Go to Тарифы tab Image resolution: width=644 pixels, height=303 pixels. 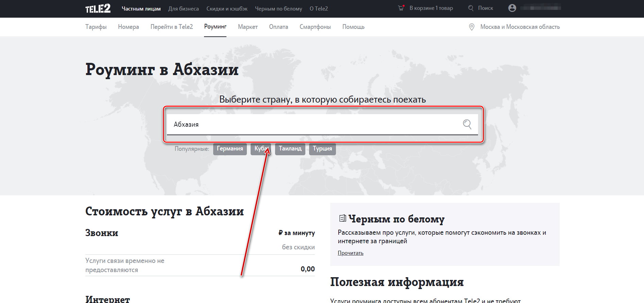(x=96, y=27)
